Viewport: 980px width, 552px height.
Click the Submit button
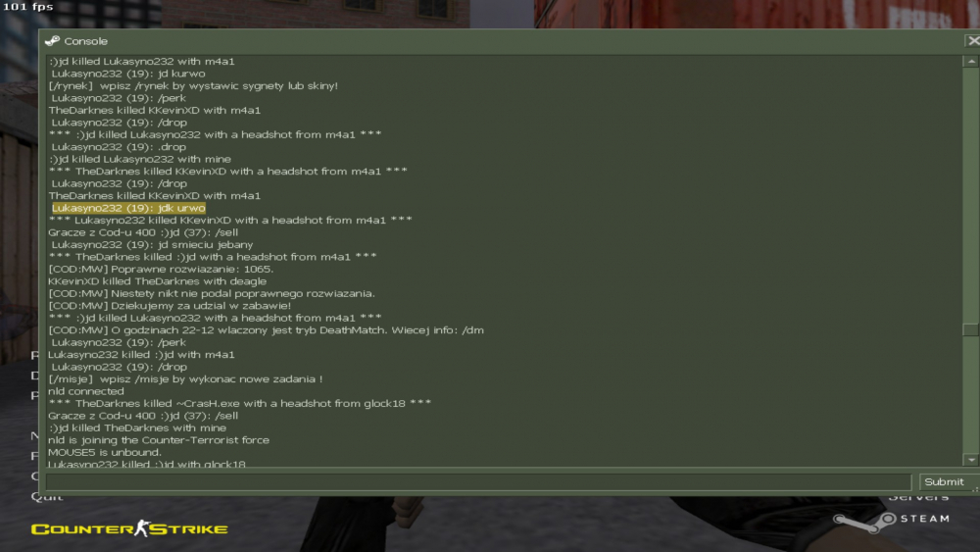[x=947, y=482]
